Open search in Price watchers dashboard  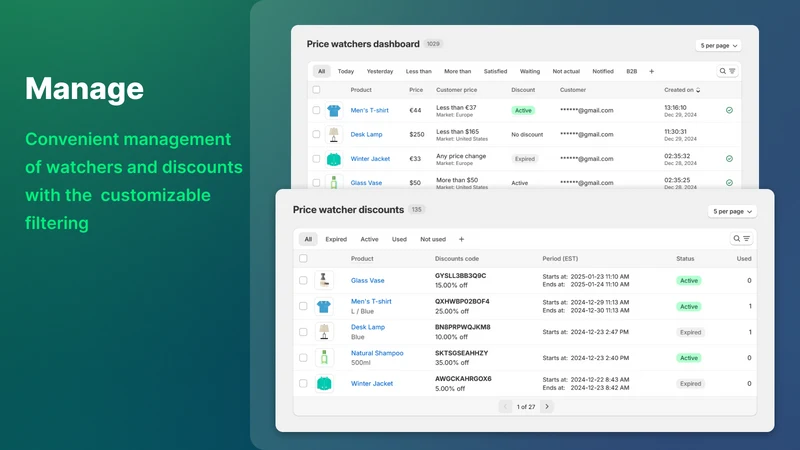[722, 71]
